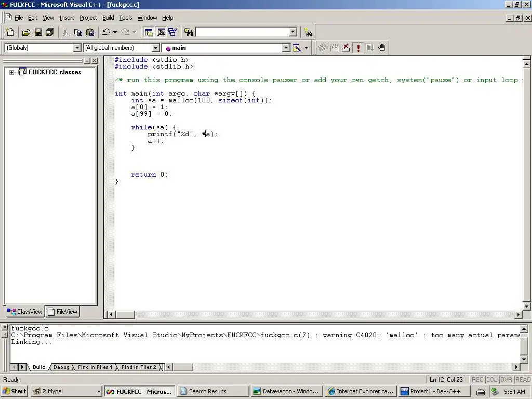The width and height of the screenshot is (532, 399).
Task: Execute program with the red exclamation icon
Action: click(x=358, y=48)
